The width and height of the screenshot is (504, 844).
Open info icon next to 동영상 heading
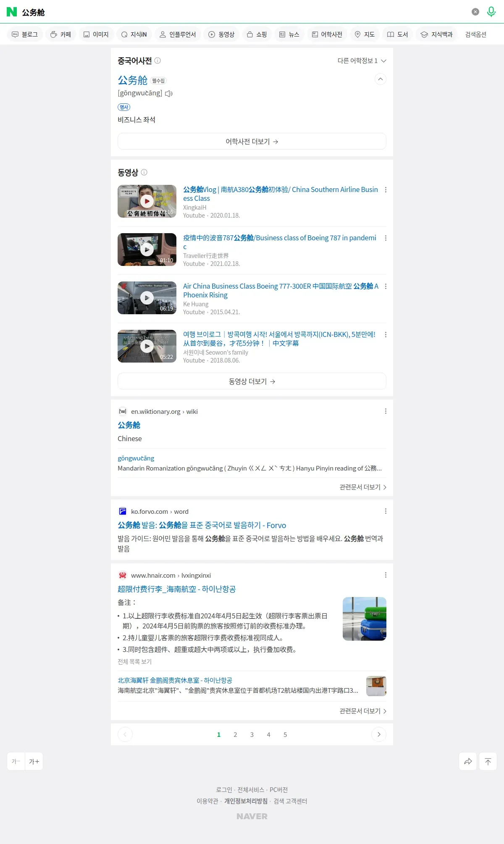(x=144, y=172)
